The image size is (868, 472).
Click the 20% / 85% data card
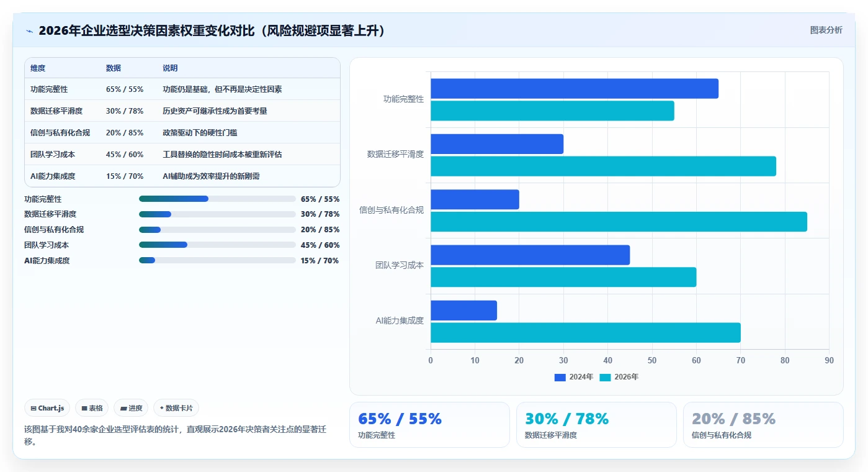[763, 425]
